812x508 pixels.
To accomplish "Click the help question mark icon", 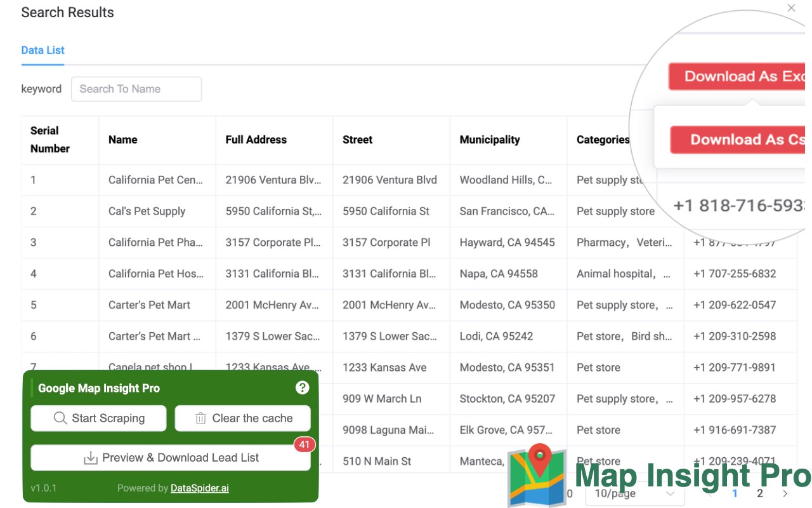I will [303, 387].
